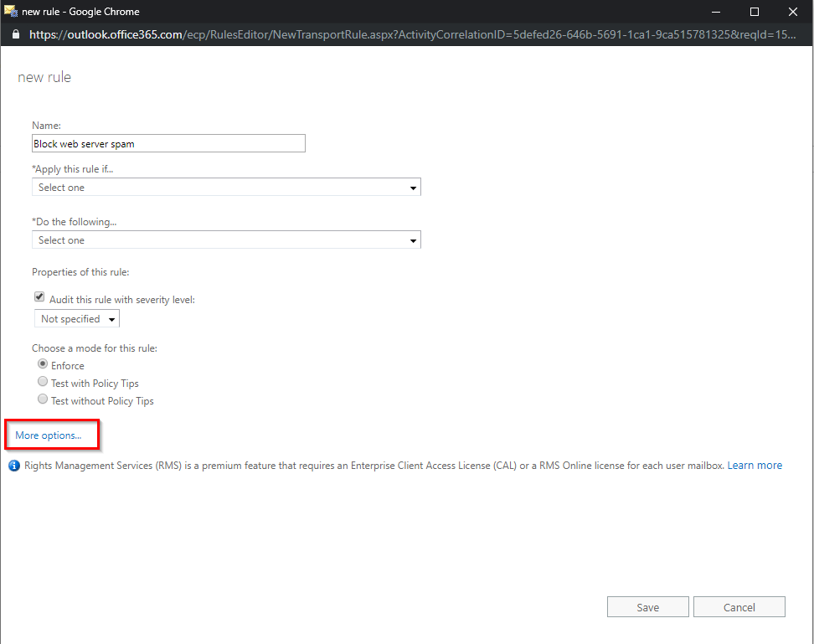Image resolution: width=814 pixels, height=644 pixels.
Task: Open the "Learn more" link about RMS licensing
Action: (x=755, y=465)
